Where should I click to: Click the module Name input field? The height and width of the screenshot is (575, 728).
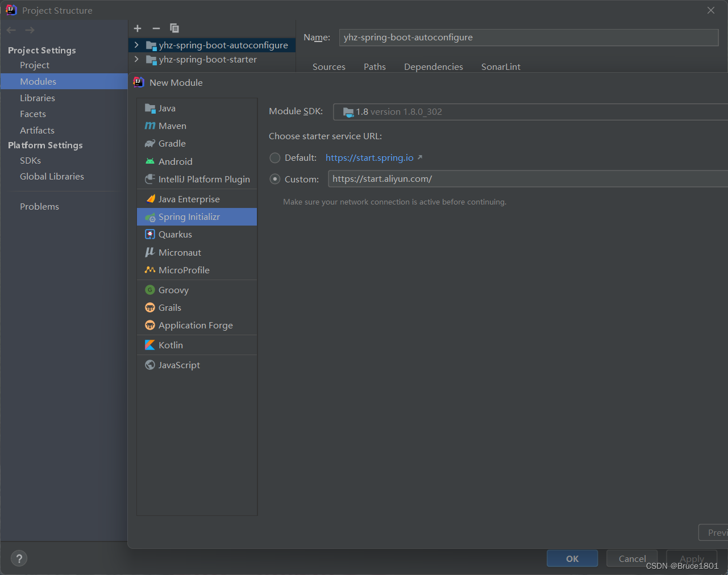point(529,37)
